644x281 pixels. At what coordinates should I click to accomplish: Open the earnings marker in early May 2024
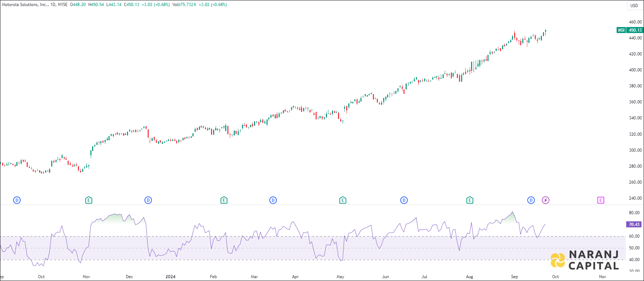[x=343, y=200]
